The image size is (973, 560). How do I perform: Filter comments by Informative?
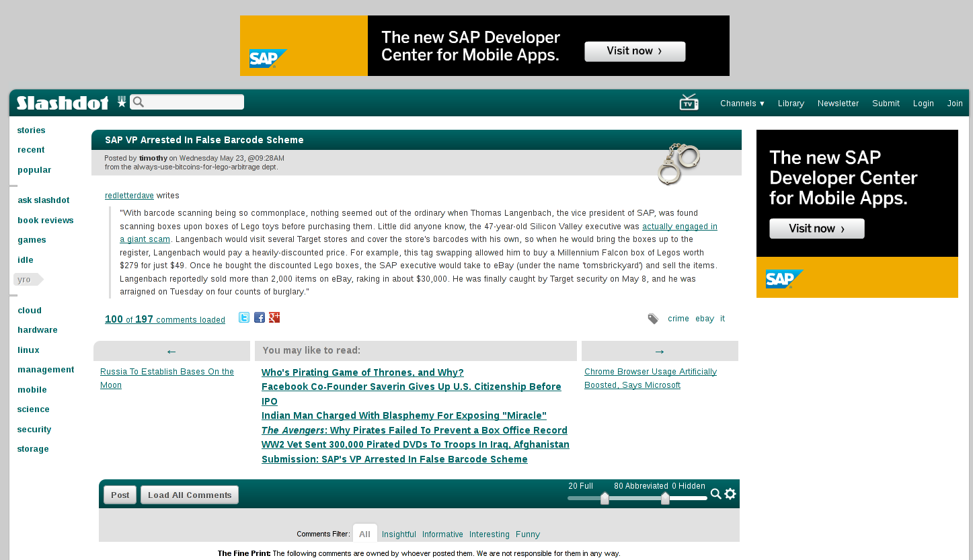442,534
